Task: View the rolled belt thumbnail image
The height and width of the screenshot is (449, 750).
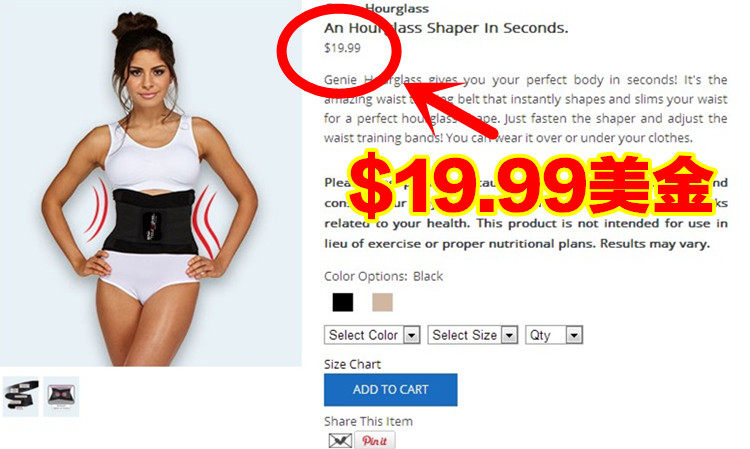Action: tap(21, 396)
